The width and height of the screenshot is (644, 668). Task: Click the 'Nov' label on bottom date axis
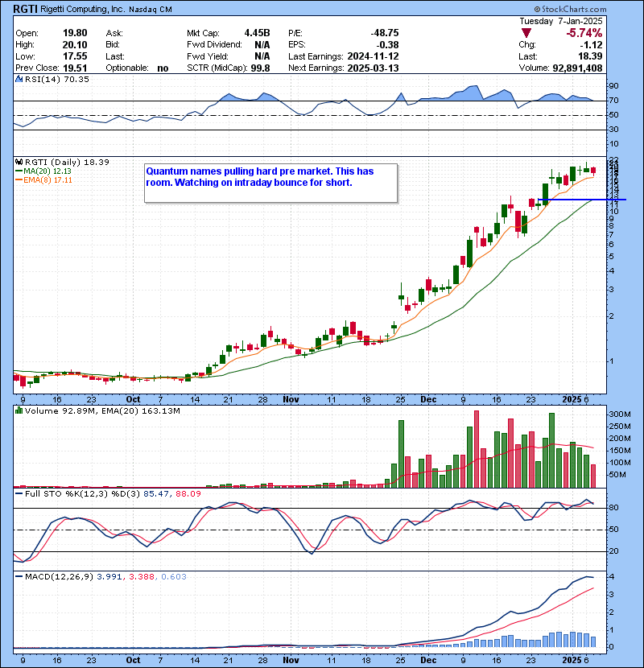[x=291, y=660]
